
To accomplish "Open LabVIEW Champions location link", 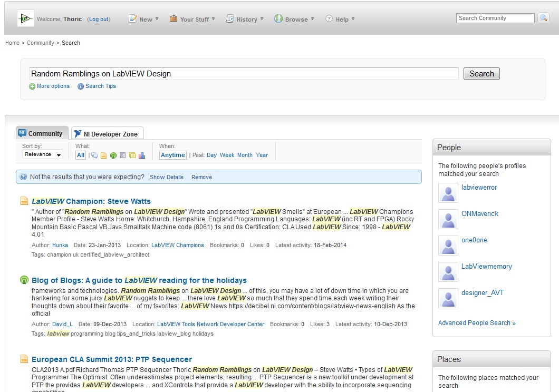I will coord(178,245).
